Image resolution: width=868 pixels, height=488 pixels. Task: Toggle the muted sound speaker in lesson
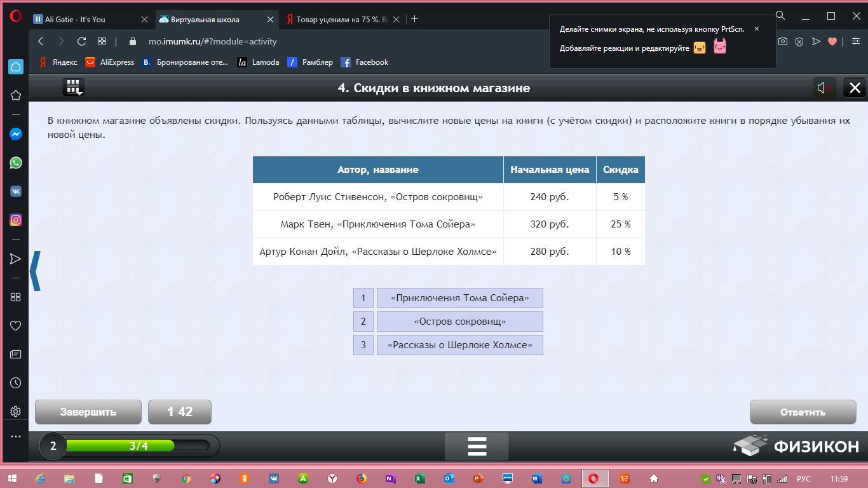pyautogui.click(x=824, y=88)
